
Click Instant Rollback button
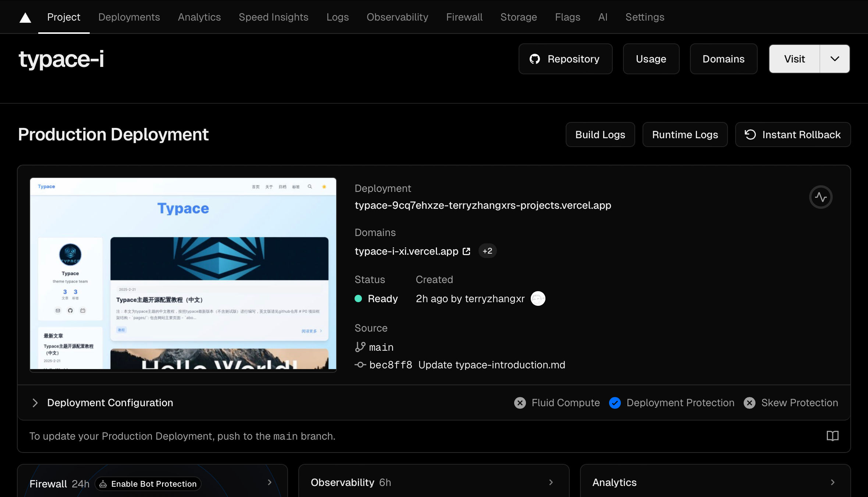click(793, 135)
